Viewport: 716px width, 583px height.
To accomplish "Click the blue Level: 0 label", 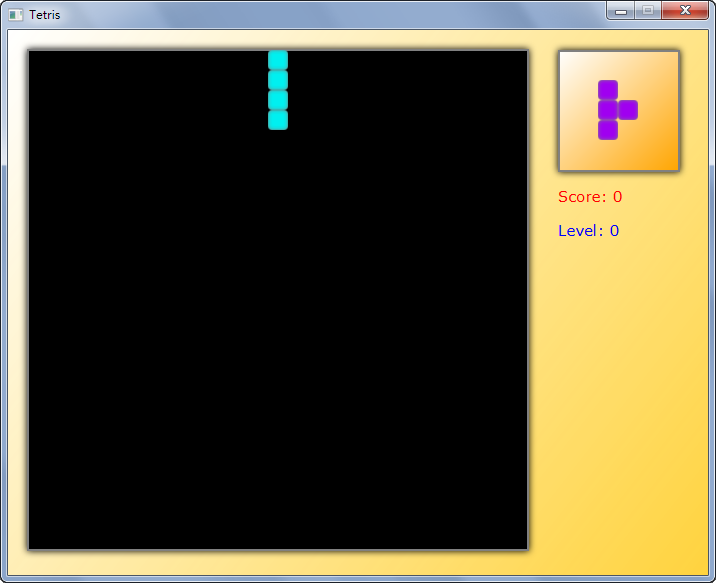I will coord(589,231).
